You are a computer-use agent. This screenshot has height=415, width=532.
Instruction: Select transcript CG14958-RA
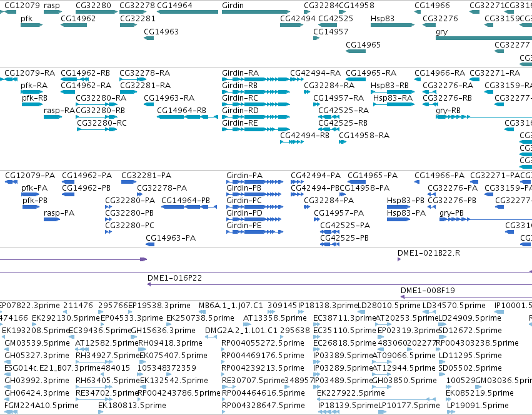click(364, 136)
